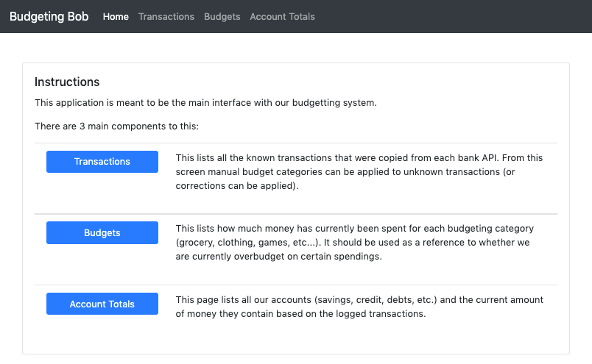
Task: Click the Budgeting Bob brand link
Action: (49, 17)
